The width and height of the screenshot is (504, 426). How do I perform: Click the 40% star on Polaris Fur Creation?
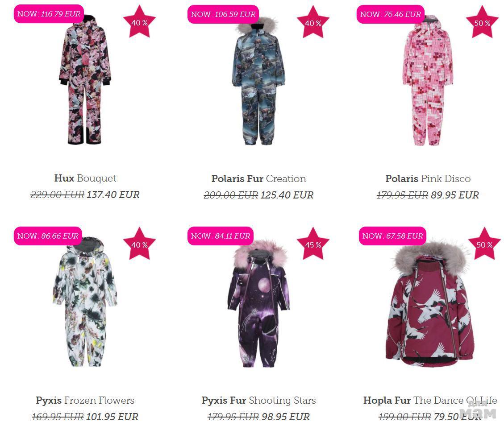(313, 22)
